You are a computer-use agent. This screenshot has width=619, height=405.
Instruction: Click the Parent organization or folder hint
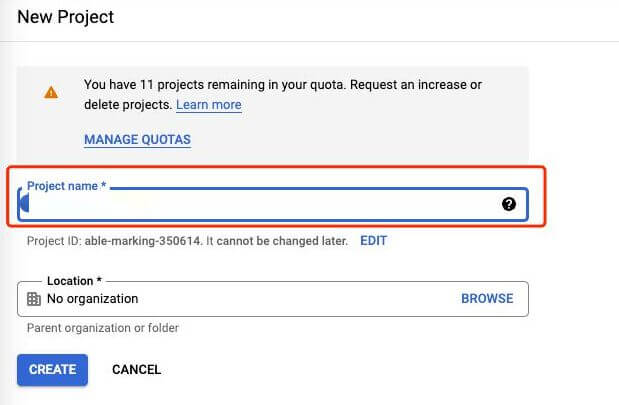(x=103, y=328)
